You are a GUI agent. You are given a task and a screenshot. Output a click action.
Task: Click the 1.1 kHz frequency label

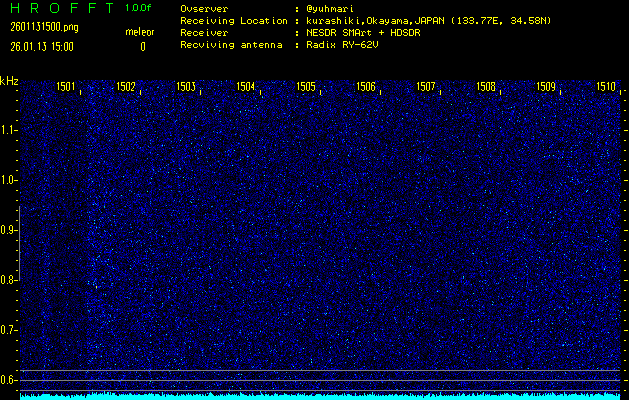tap(9, 130)
